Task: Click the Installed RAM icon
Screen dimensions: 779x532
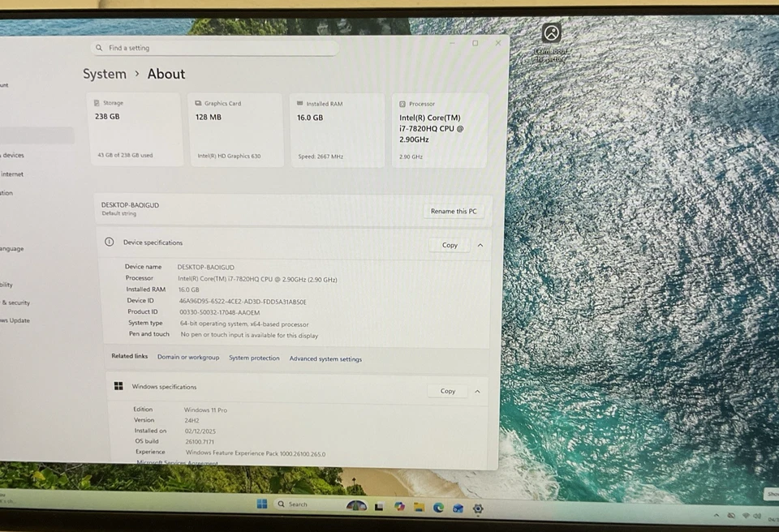Action: [299, 103]
